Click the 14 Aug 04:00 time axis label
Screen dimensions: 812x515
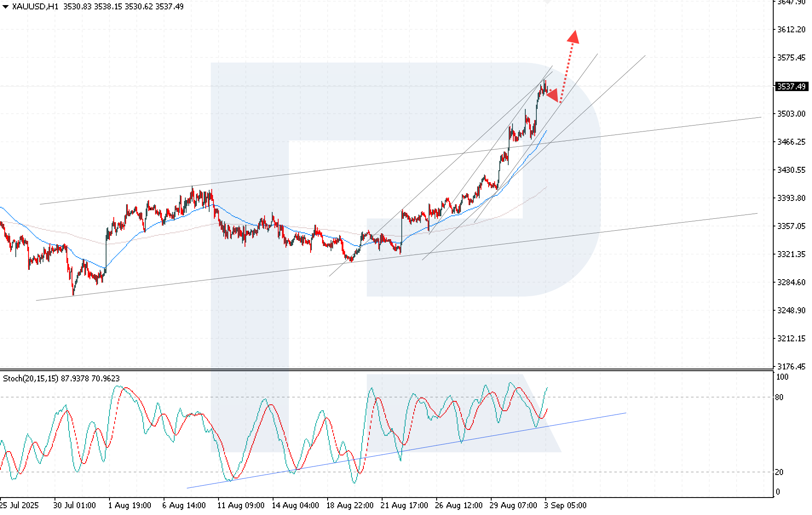[295, 506]
